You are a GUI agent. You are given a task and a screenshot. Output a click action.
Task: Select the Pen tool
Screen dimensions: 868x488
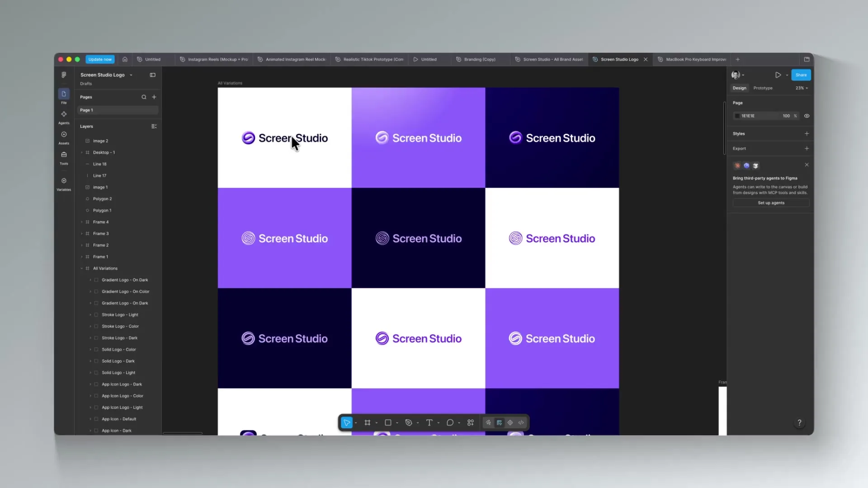pos(409,422)
